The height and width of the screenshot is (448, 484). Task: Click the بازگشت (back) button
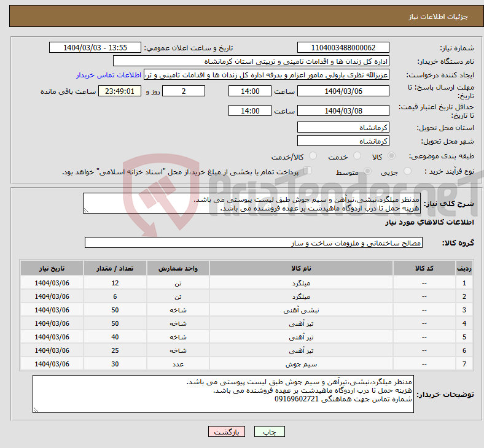click(227, 431)
